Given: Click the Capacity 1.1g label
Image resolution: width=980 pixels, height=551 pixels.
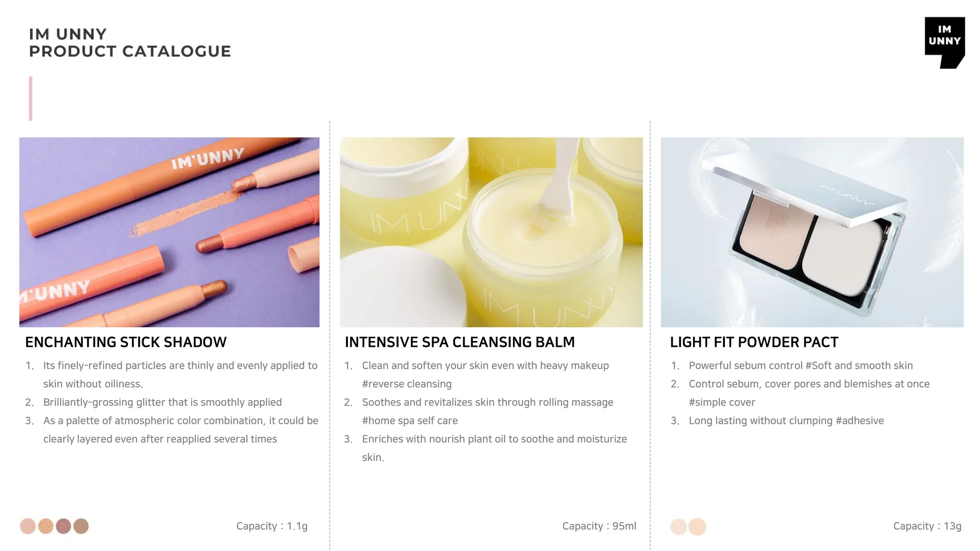Looking at the screenshot, I should (x=272, y=526).
